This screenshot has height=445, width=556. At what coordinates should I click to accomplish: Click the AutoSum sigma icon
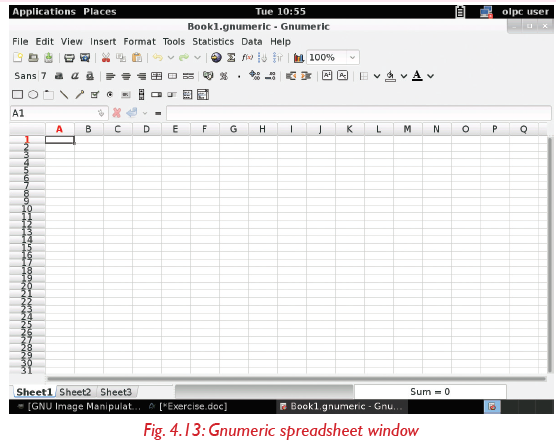(x=231, y=57)
